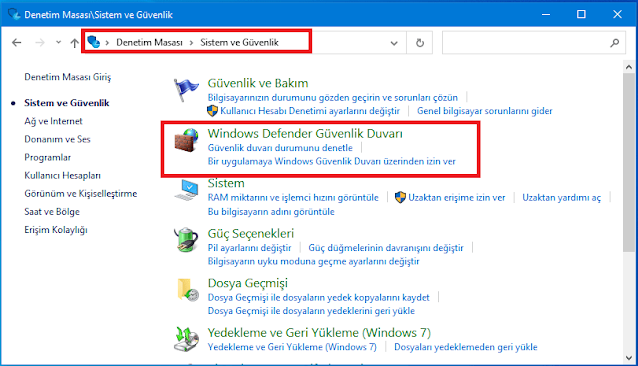Open the Saat ve Bölge category
638x366 pixels.
pyautogui.click(x=52, y=212)
